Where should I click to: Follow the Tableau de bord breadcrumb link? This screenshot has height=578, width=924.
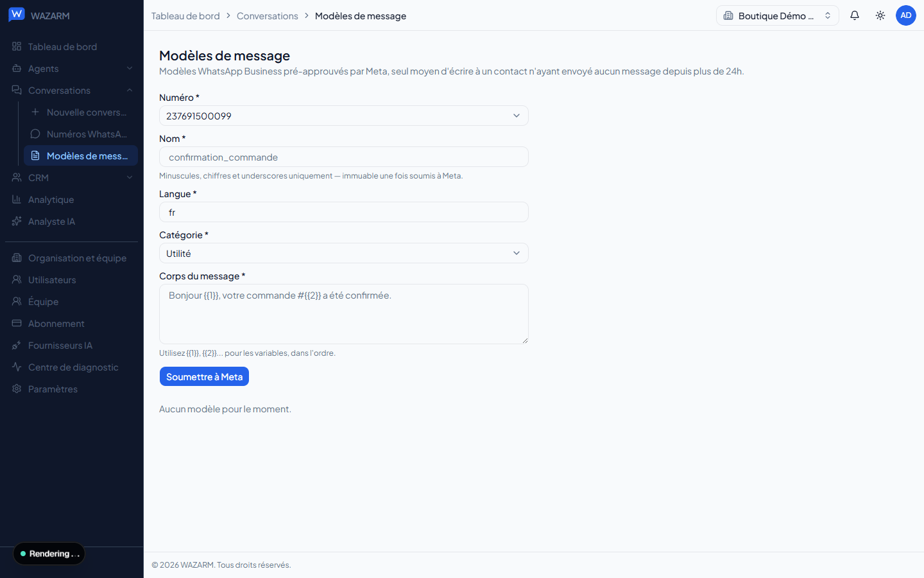pyautogui.click(x=185, y=16)
